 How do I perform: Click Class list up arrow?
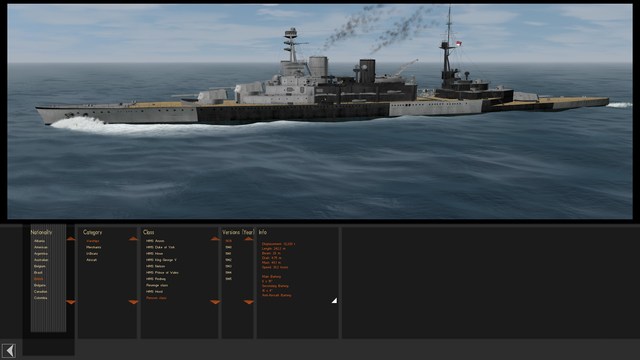pos(215,239)
